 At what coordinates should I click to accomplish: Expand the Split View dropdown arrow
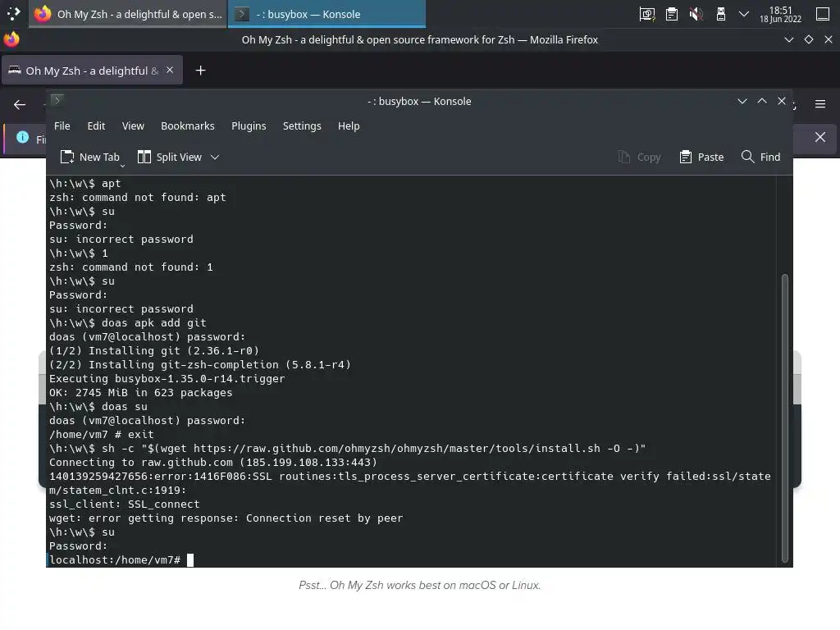coord(215,157)
